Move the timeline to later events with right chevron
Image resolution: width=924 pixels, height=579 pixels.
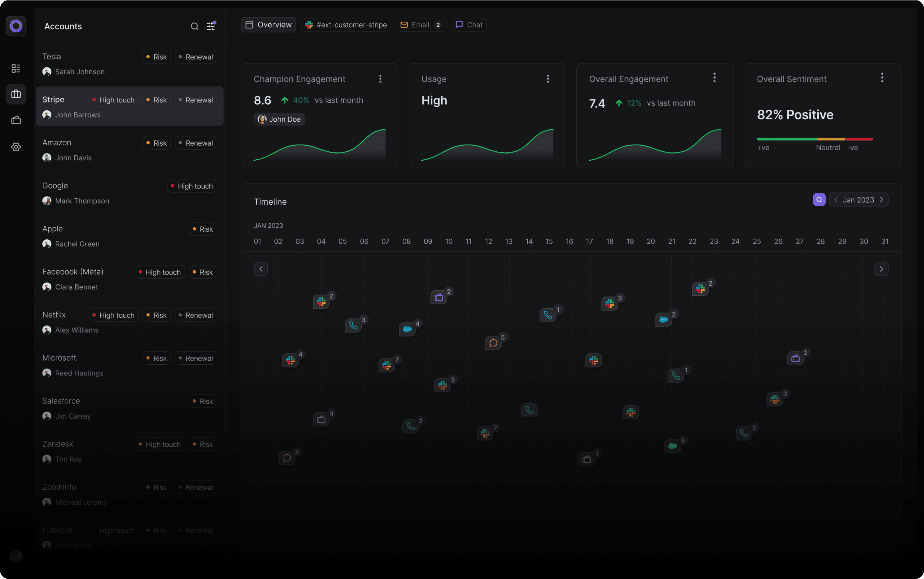[881, 269]
